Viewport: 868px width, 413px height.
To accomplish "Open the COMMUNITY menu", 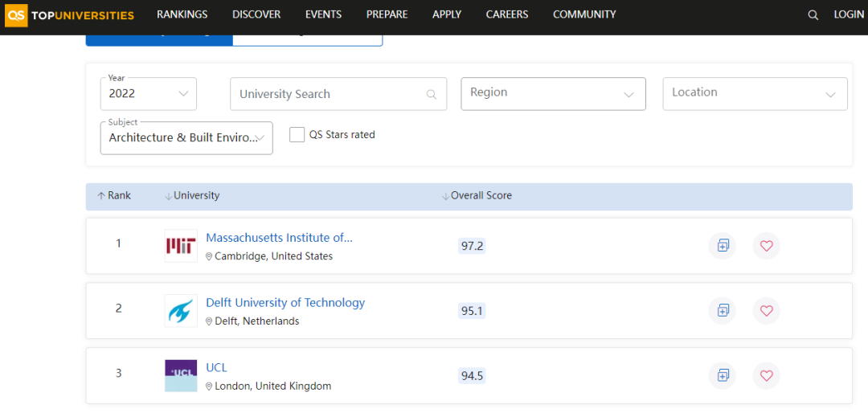I will (x=584, y=15).
